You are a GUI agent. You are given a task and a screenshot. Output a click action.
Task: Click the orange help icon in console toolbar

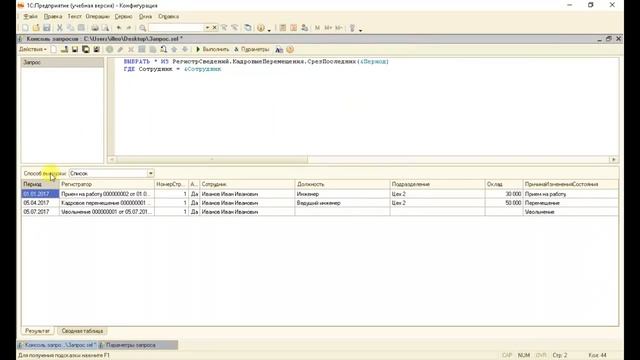(290, 49)
